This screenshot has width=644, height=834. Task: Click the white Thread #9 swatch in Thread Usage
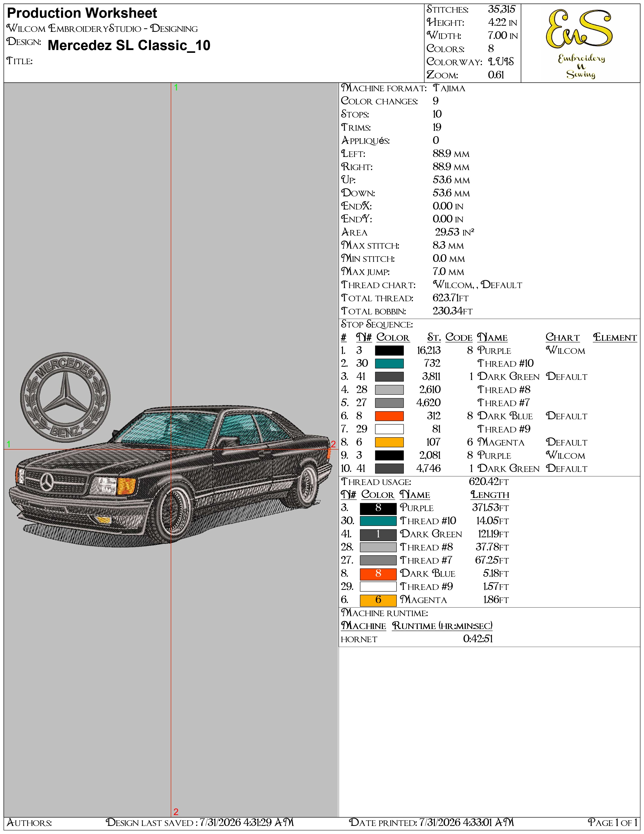click(378, 587)
